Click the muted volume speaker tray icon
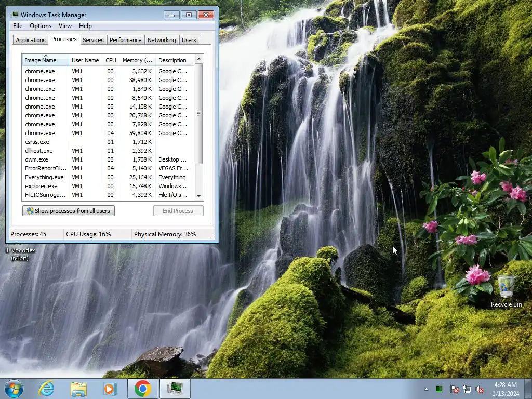This screenshot has width=532, height=399. coord(480,389)
